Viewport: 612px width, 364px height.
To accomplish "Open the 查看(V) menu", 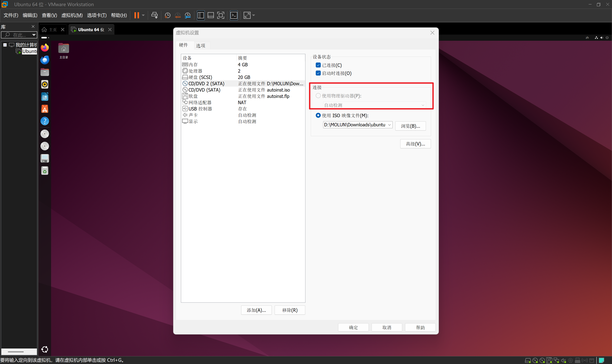I will pos(49,15).
